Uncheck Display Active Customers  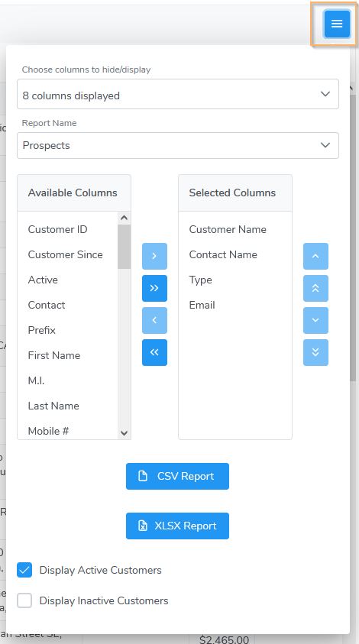[x=24, y=570]
